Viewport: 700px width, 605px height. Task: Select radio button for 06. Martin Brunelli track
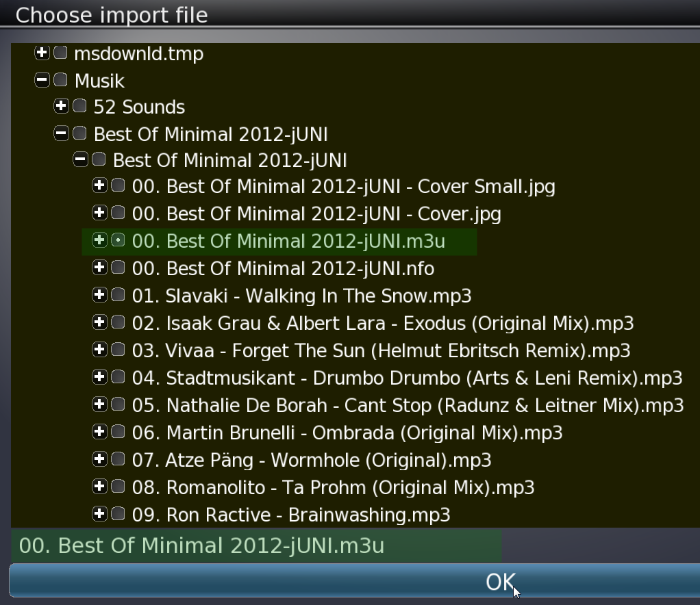tap(118, 431)
